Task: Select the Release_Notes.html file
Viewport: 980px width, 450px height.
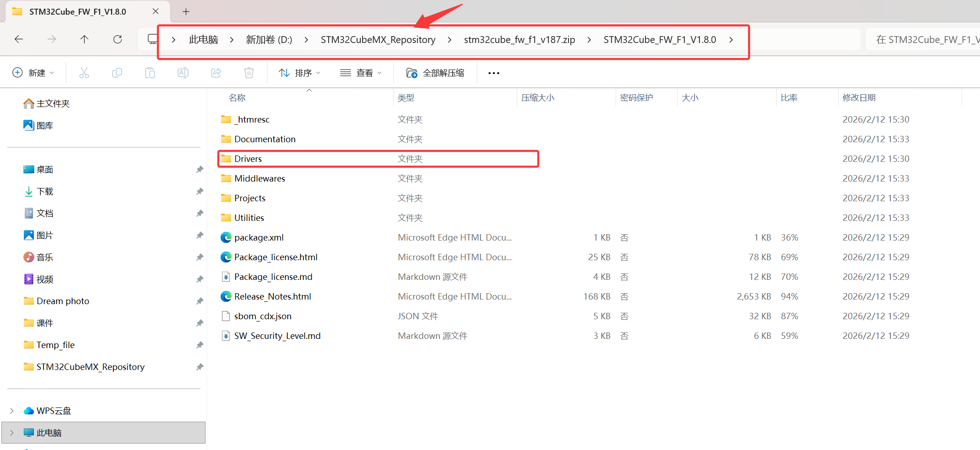Action: coord(273,296)
